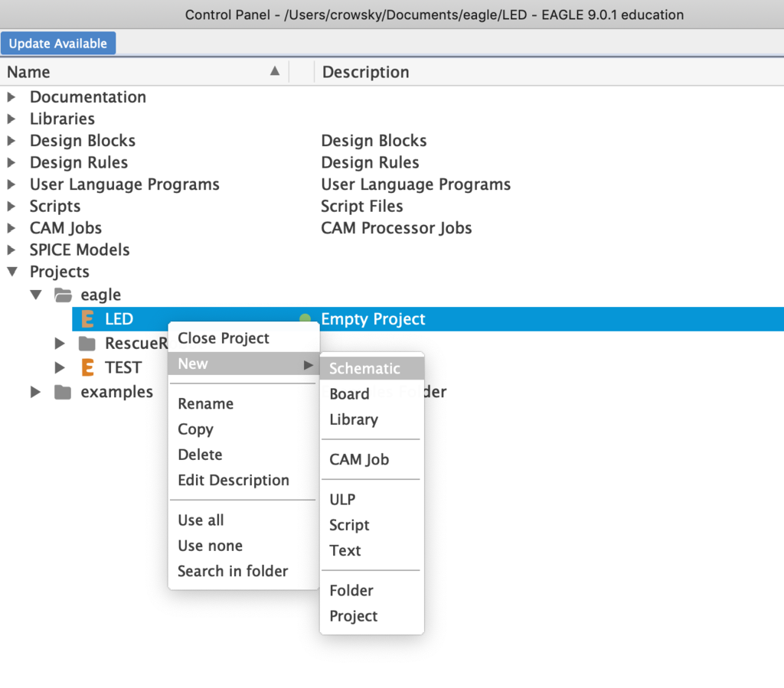Viewport: 784px width, 688px height.
Task: Click the Update Available button
Action: [58, 43]
